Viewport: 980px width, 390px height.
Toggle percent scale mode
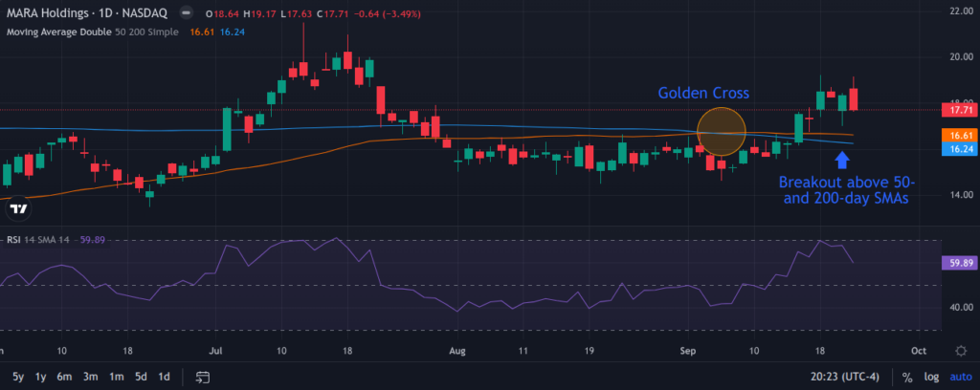point(906,376)
